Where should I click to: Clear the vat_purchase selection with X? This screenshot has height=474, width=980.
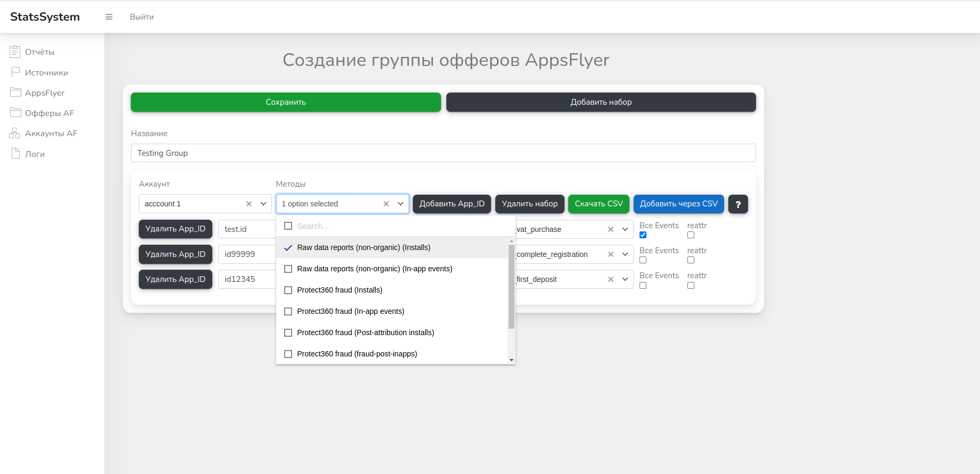tap(611, 229)
